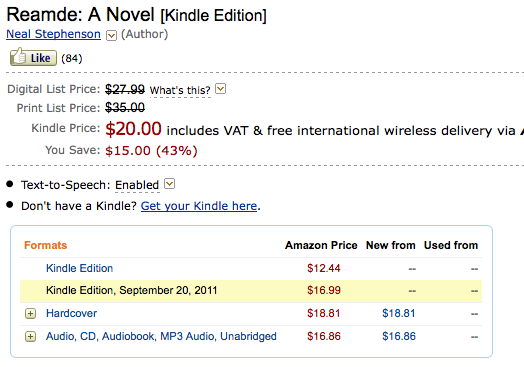Viewport: 524px width, 367px height.
Task: Open dropdown arrow next to Neal Stephenson
Action: coord(111,35)
